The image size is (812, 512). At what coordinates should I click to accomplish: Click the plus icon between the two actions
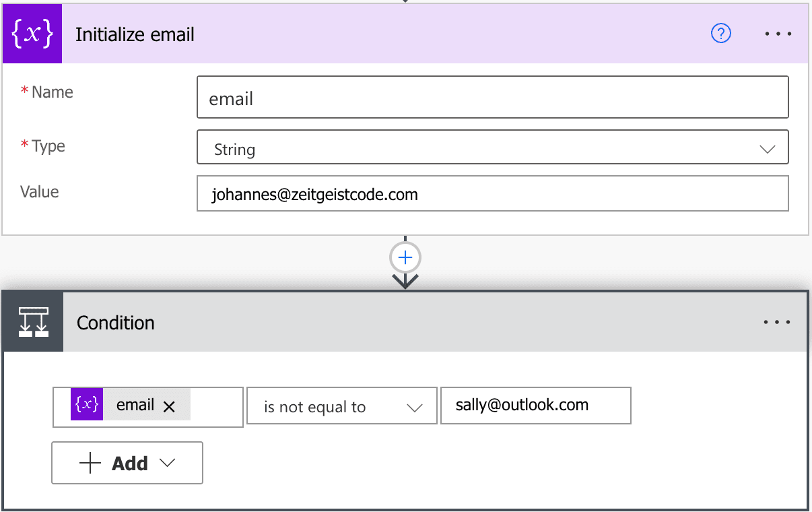pyautogui.click(x=405, y=257)
